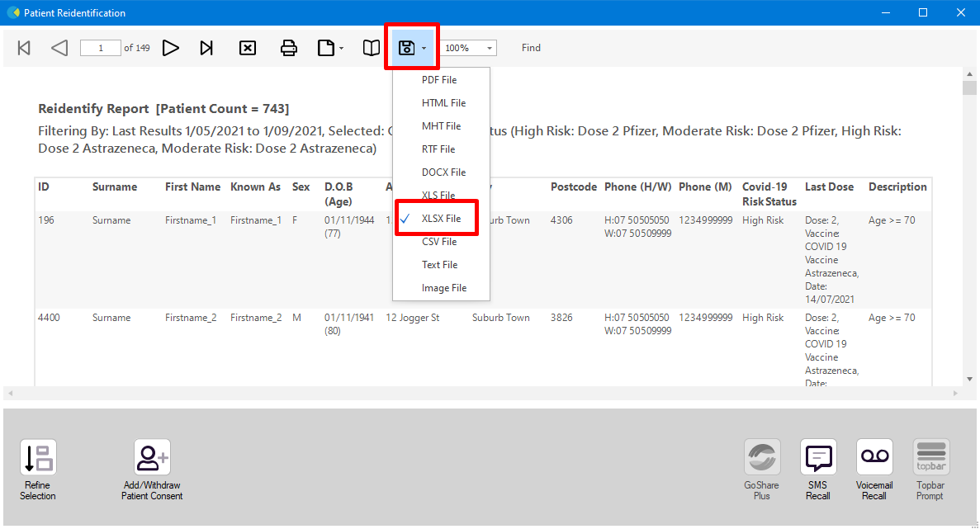Click the Postcode column header
Image resolution: width=980 pixels, height=529 pixels.
574,187
